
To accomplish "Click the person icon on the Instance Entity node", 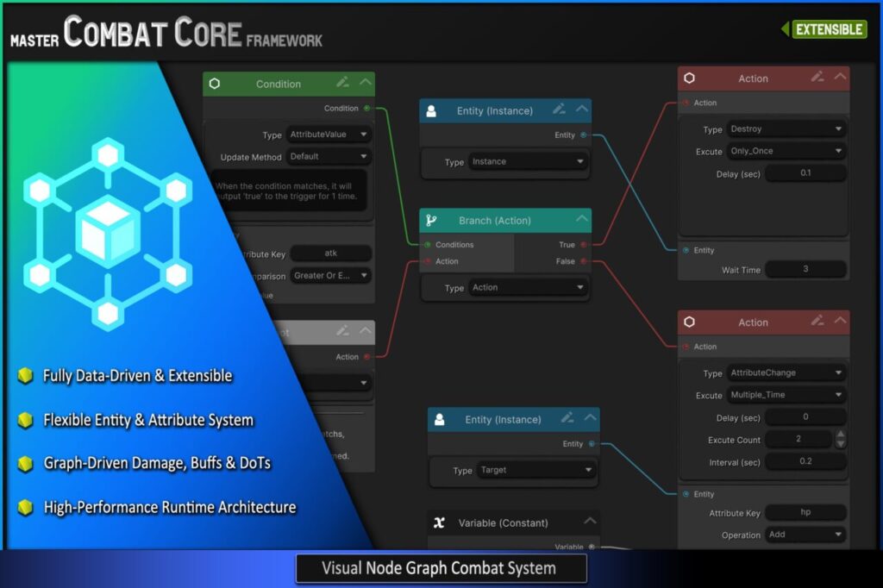I will [432, 110].
